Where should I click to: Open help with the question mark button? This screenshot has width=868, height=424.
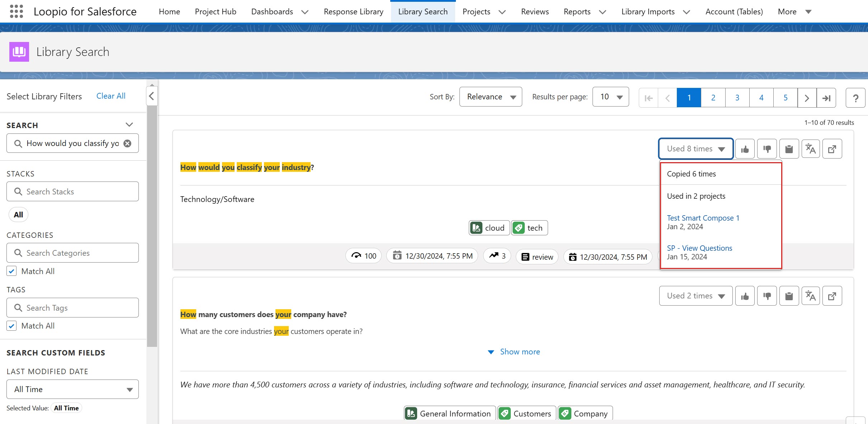click(855, 98)
